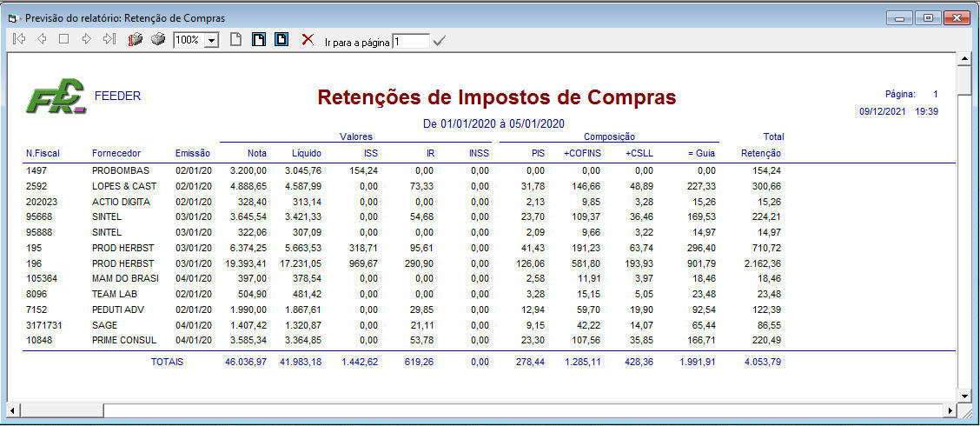980x426 pixels.
Task: Go to the first report page
Action: click(x=20, y=39)
